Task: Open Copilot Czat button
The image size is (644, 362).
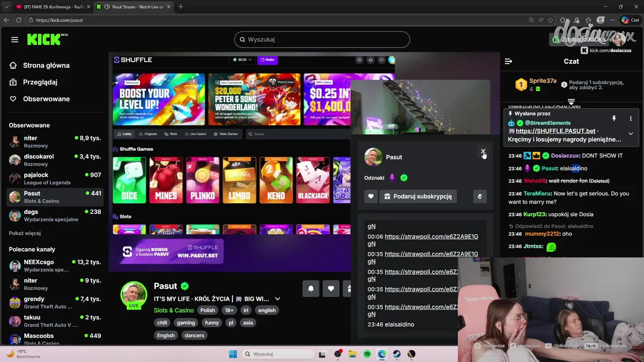Action: point(631,20)
